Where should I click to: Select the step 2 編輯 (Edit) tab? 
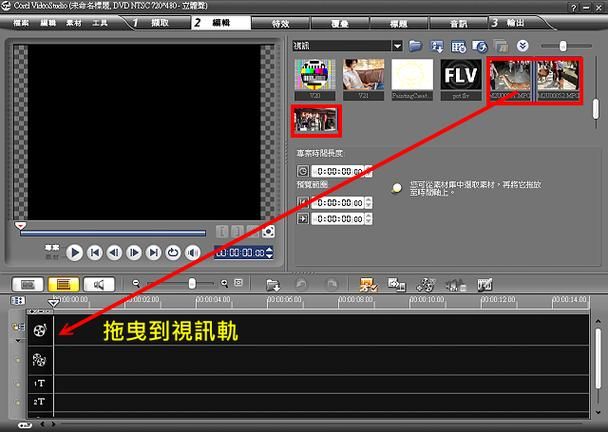pyautogui.click(x=221, y=23)
